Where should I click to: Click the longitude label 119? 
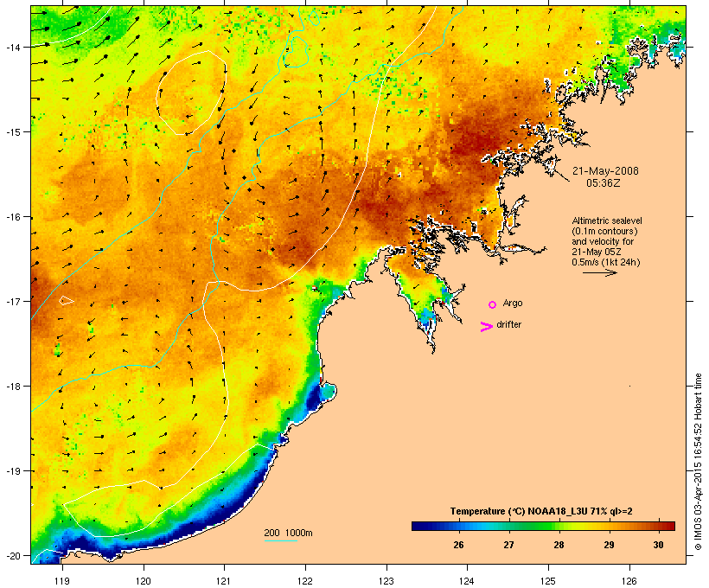(62, 581)
